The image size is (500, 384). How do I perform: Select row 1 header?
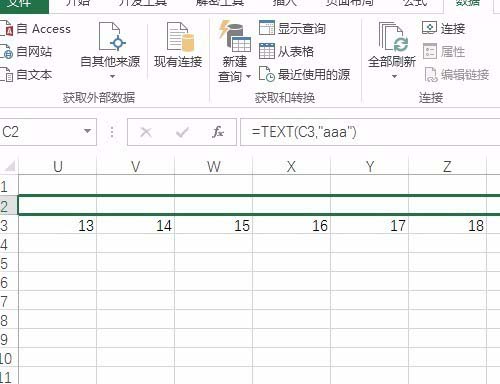click(9, 186)
